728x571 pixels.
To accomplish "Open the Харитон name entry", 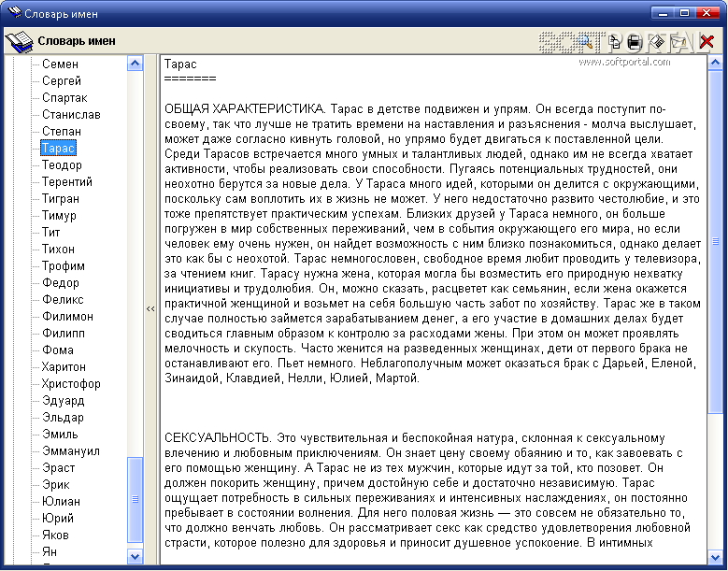I will [x=64, y=366].
